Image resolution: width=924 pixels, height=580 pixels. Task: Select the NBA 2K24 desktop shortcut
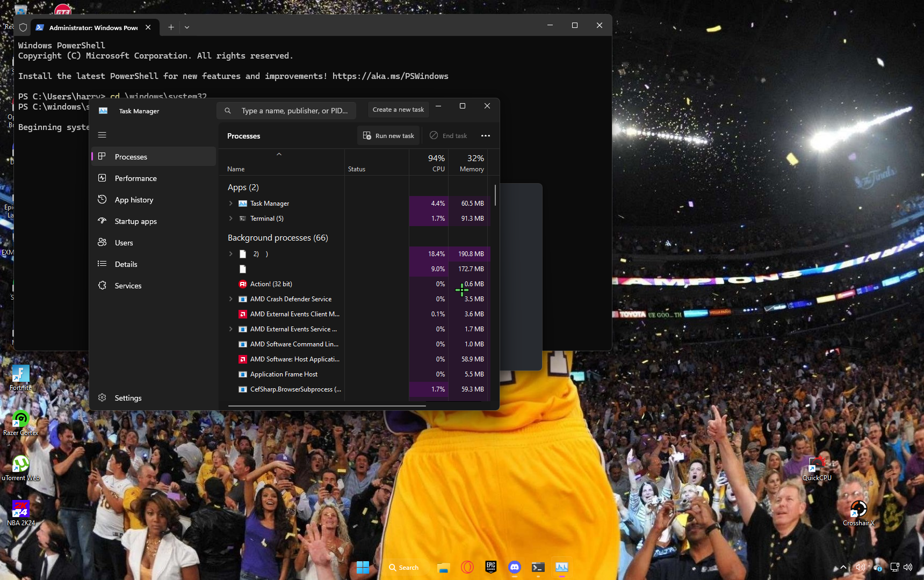pos(21,513)
